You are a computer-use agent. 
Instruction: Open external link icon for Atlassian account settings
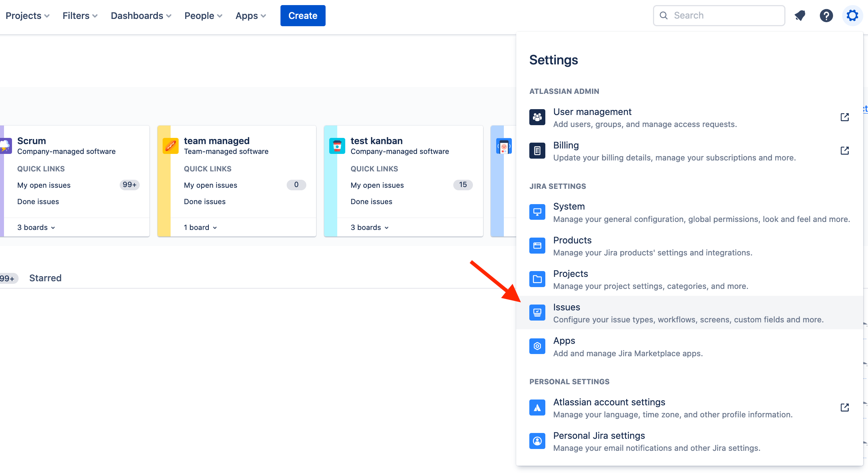(x=845, y=408)
